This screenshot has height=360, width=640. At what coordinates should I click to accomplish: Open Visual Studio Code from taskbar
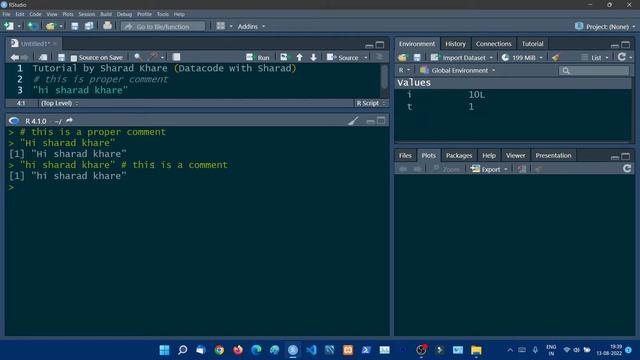(x=311, y=350)
